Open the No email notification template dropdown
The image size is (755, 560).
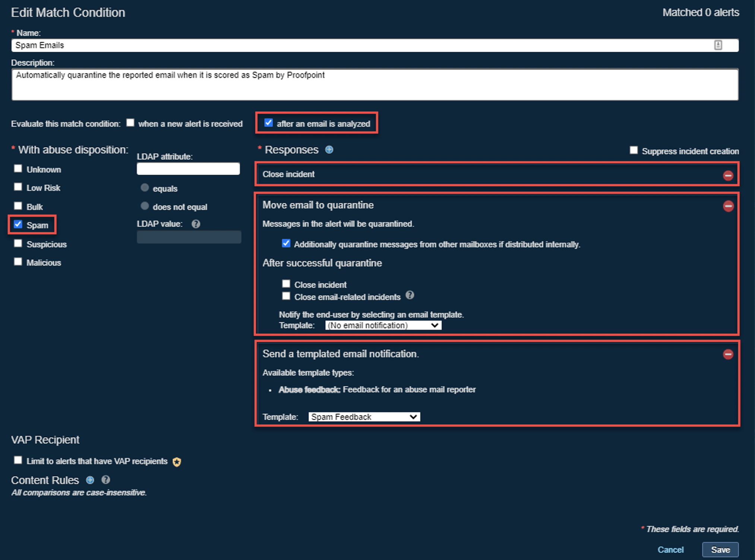383,325
